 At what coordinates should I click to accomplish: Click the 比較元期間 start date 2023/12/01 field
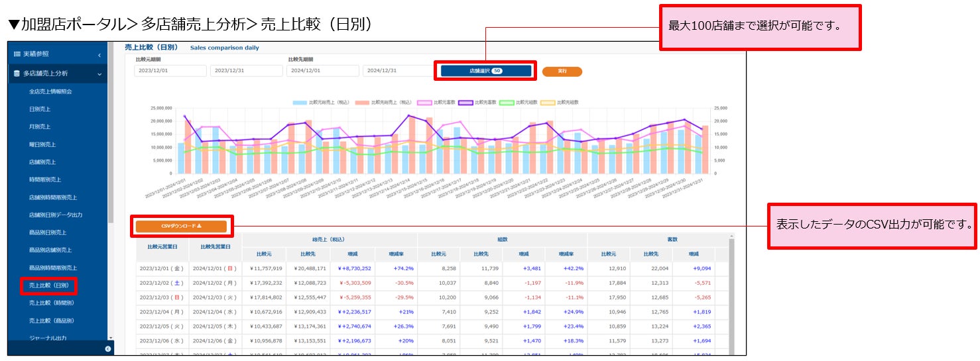(170, 71)
